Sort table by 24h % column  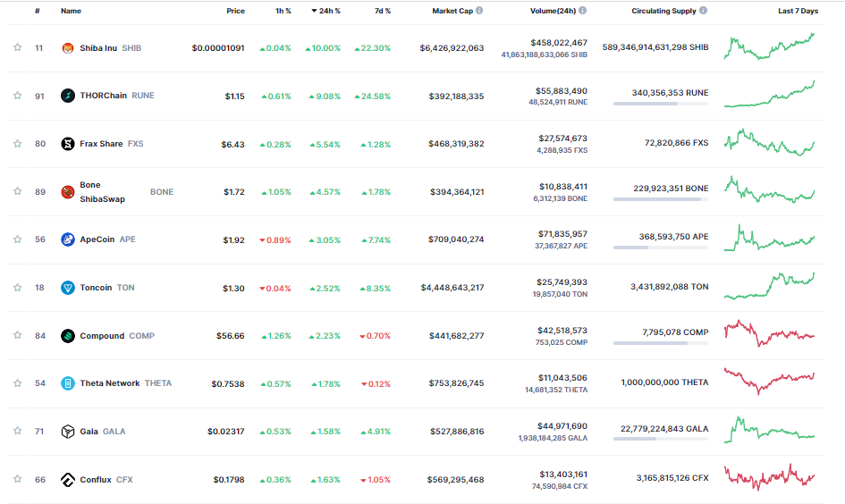click(x=325, y=11)
